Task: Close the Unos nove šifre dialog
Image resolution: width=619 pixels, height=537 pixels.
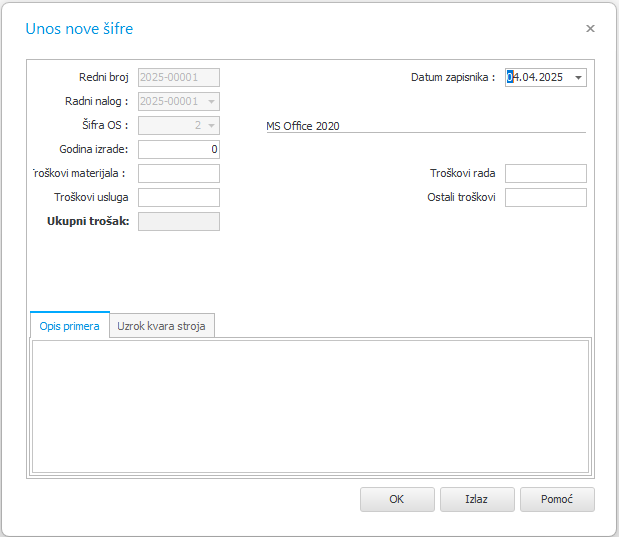Action: 590,28
